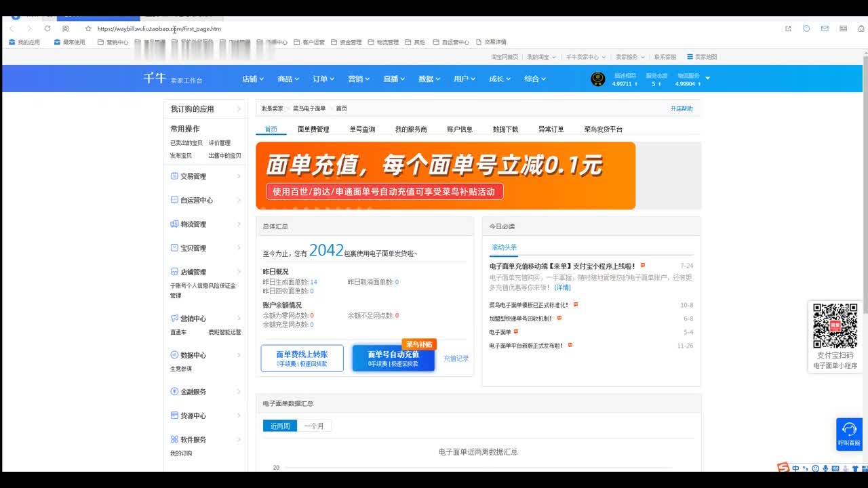
Task: Click the 我的应用 bookmark icon
Action: 12,42
